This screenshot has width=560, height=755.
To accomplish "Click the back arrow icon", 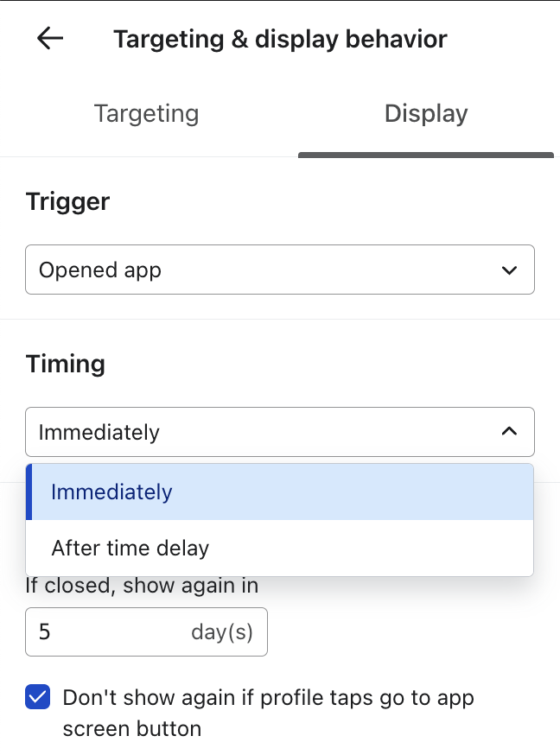I will [x=50, y=39].
